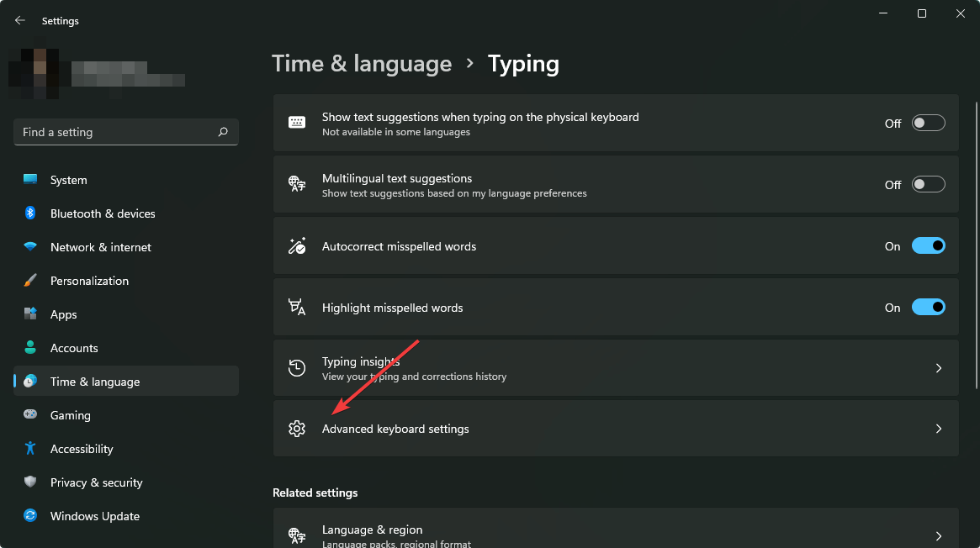Click the Network Wi-Fi icon
This screenshot has height=548, width=980.
(30, 246)
